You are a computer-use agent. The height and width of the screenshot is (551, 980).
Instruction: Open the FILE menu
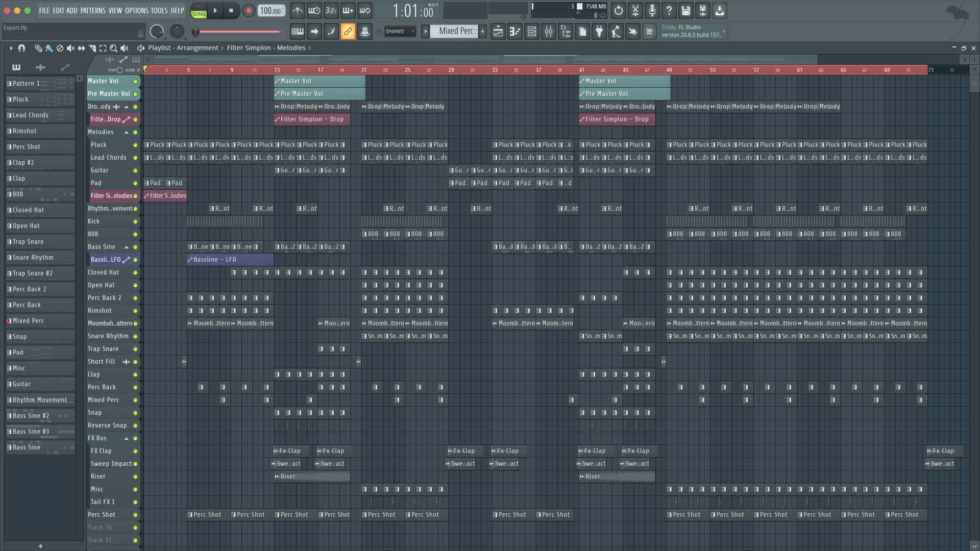pos(44,10)
